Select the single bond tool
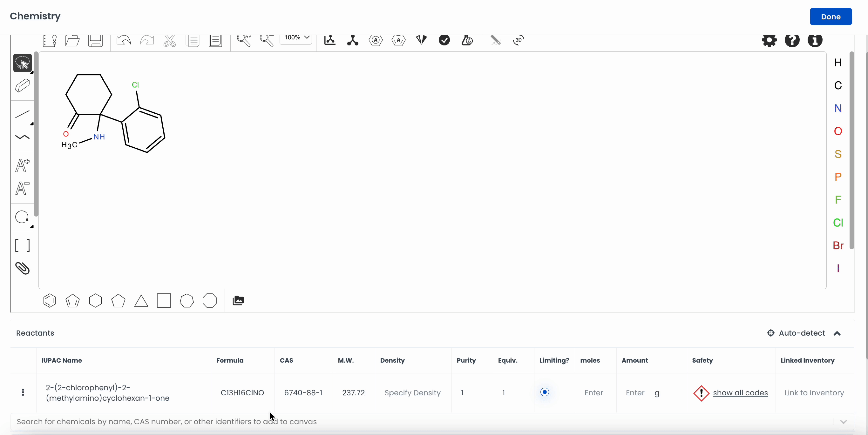The image size is (868, 435). coord(22,114)
